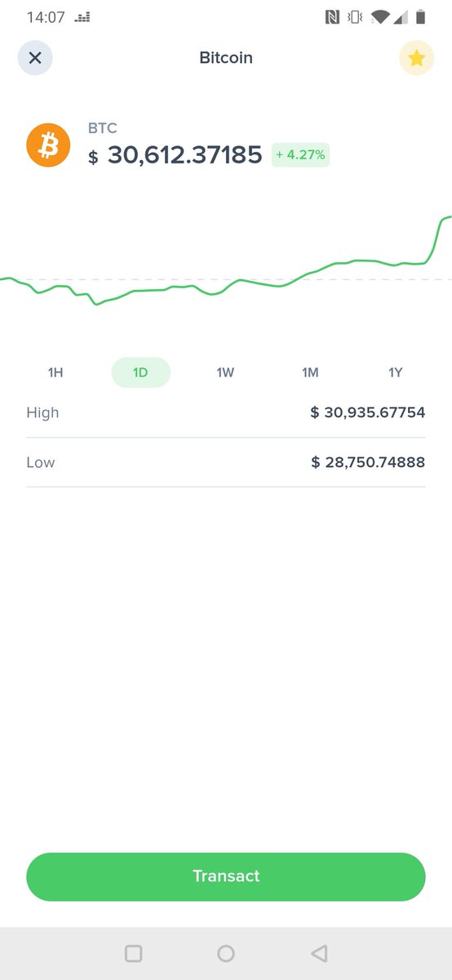
Task: Switch chart to 1M range
Action: (310, 372)
